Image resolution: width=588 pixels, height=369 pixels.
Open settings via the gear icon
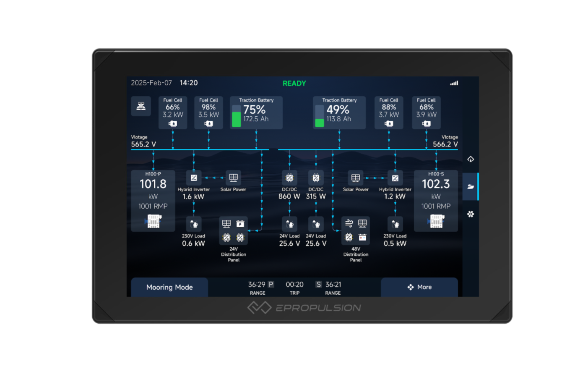pyautogui.click(x=471, y=214)
